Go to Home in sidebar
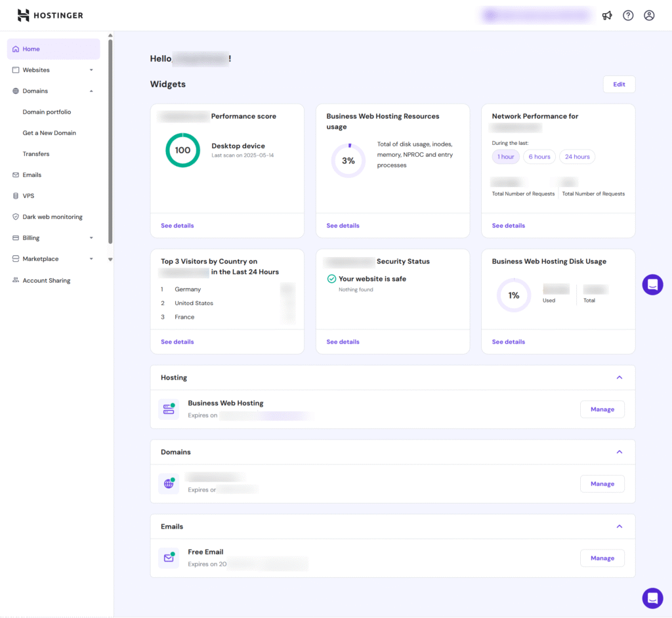This screenshot has width=672, height=618. 54,49
